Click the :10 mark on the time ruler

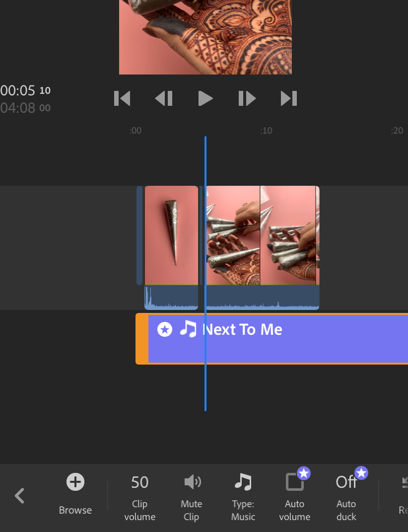[267, 130]
